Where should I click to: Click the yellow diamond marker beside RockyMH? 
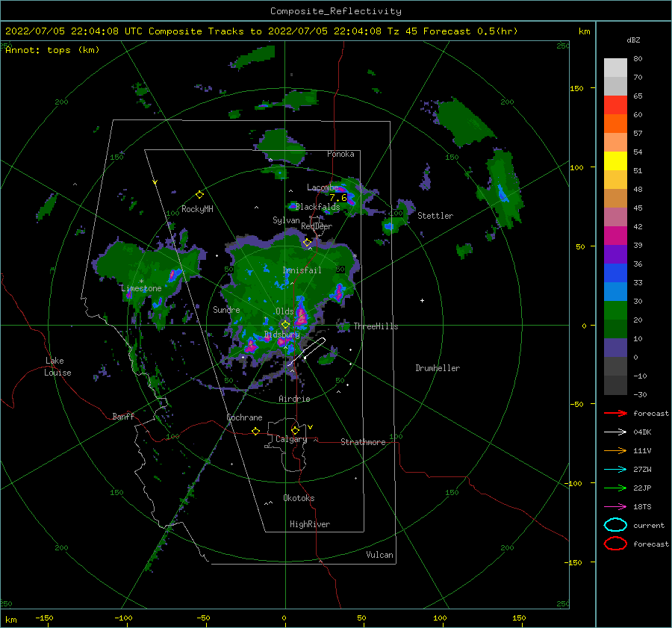click(x=199, y=195)
